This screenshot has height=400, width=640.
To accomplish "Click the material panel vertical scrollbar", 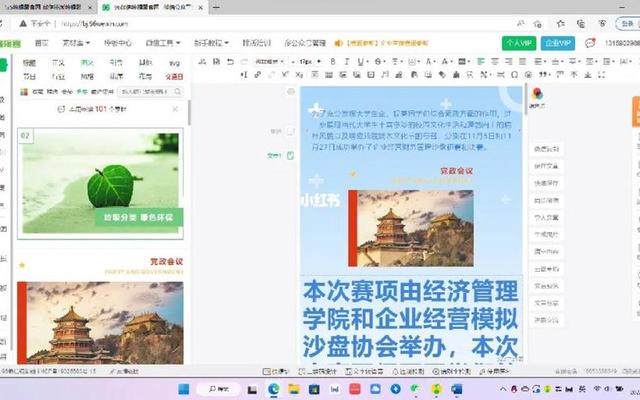I will click(189, 113).
